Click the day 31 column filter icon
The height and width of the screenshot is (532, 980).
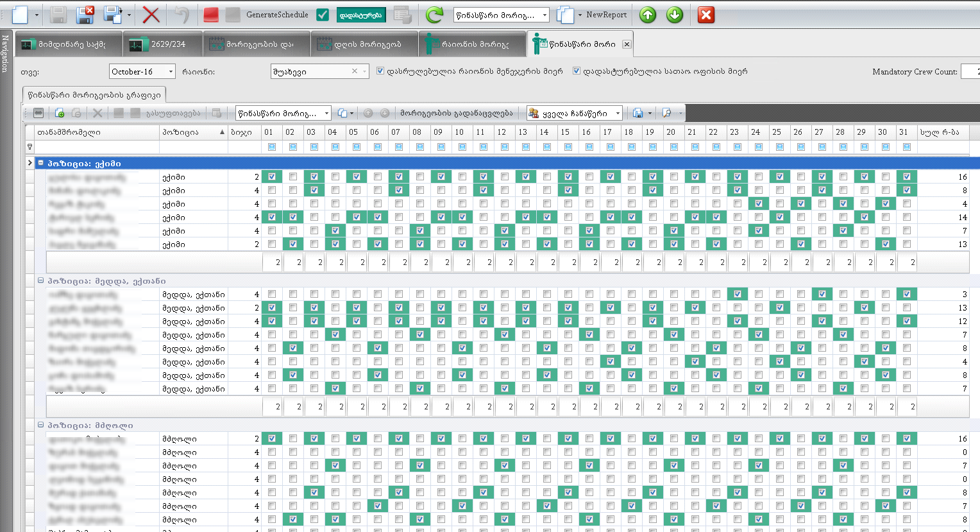pos(907,147)
